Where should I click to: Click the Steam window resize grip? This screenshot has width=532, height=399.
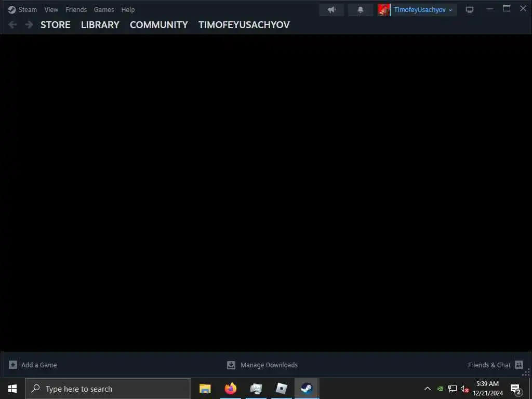[x=526, y=373]
